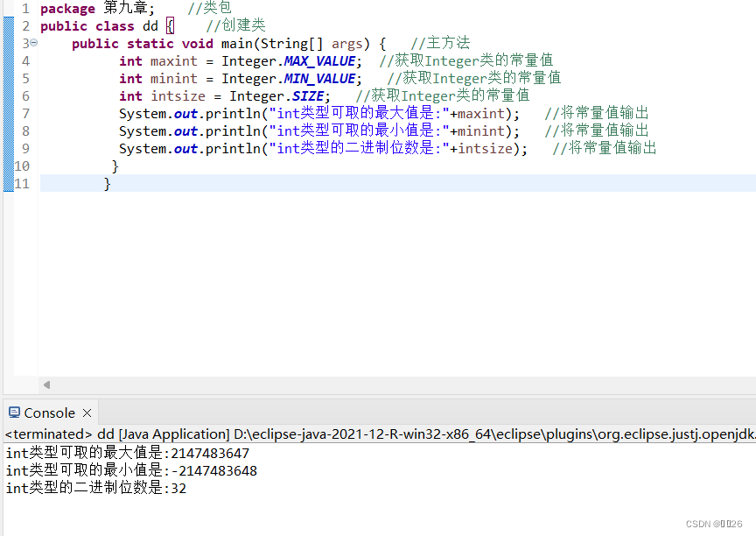The width and height of the screenshot is (756, 536).
Task: Click line number 1 in the gutter
Action: coord(25,9)
